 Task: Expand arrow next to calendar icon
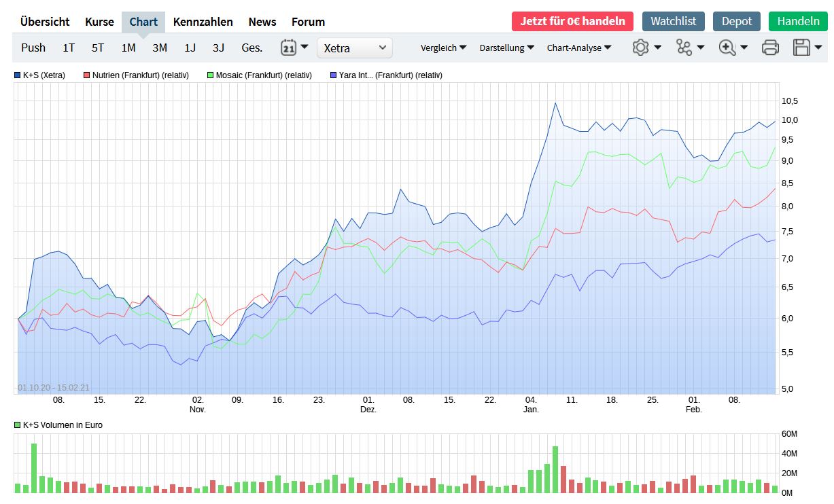coord(304,47)
